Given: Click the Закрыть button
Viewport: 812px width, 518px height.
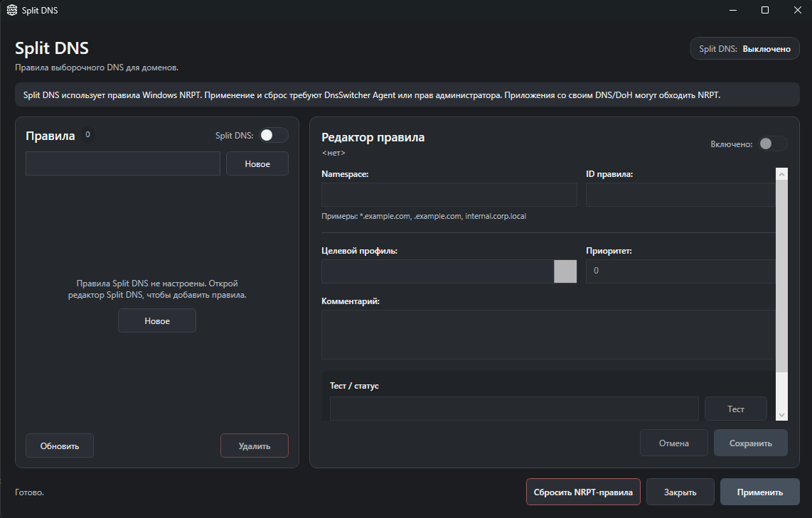Looking at the screenshot, I should tap(680, 492).
